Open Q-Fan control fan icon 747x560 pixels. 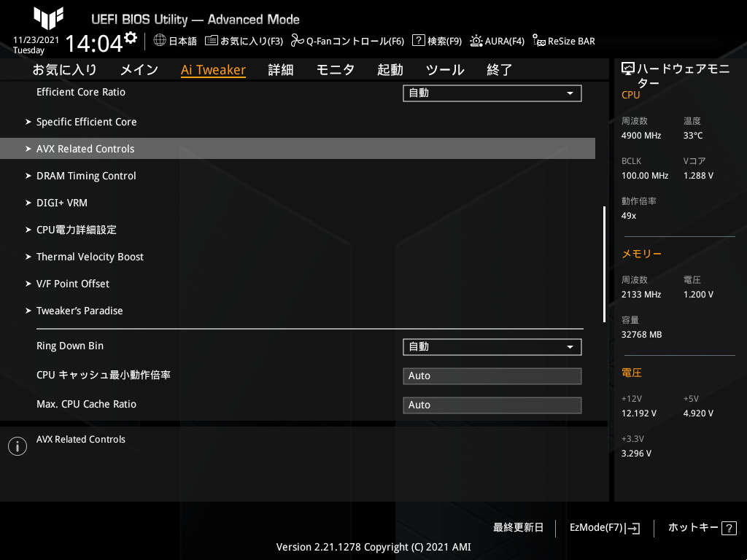click(x=298, y=41)
